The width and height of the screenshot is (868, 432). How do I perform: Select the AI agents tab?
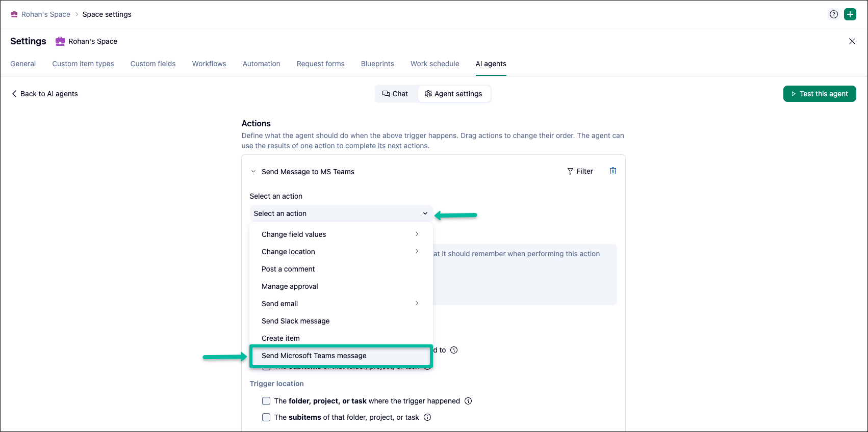click(x=491, y=64)
